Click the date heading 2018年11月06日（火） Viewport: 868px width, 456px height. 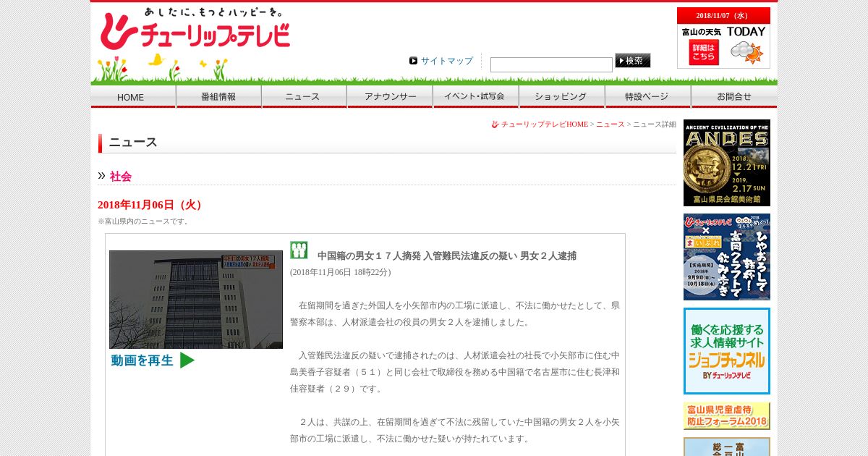point(152,205)
